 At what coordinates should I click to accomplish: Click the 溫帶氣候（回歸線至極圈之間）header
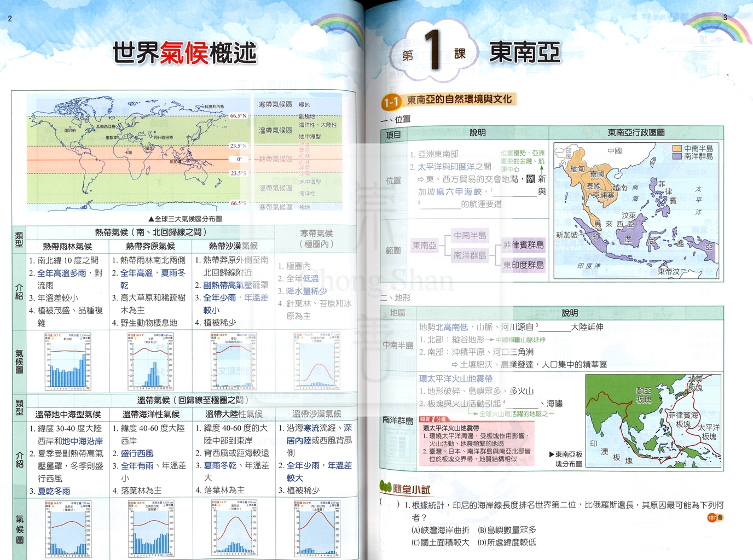coord(193,400)
